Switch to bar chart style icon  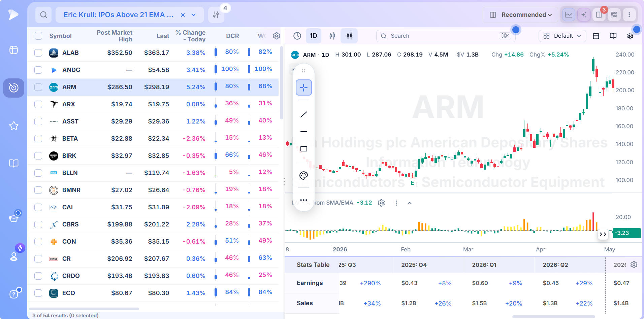(332, 36)
